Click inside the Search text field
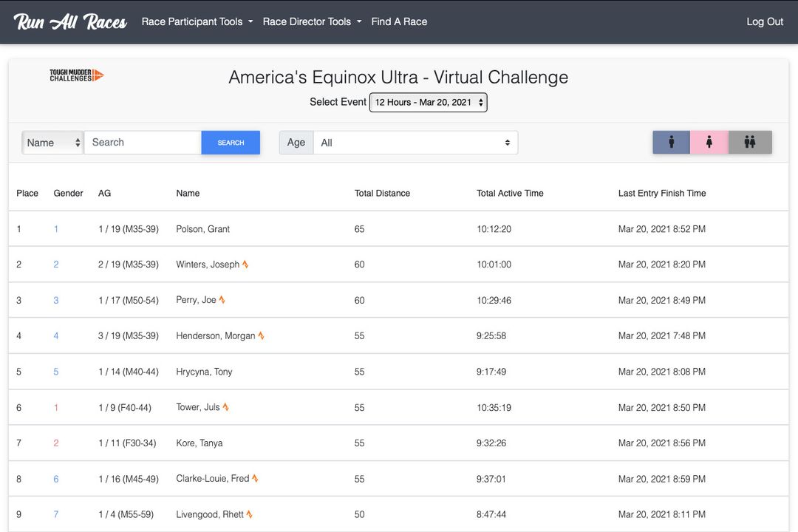 pyautogui.click(x=142, y=142)
